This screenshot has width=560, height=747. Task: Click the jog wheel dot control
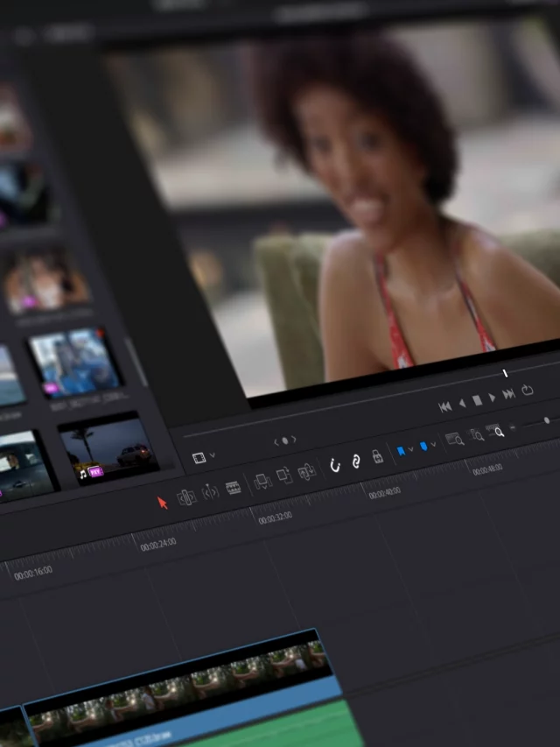284,440
